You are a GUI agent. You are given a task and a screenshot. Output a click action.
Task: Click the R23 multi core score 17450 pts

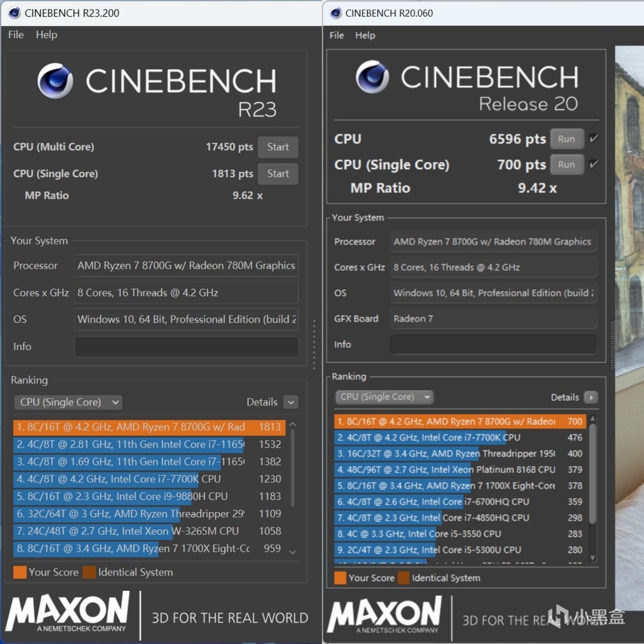(229, 147)
